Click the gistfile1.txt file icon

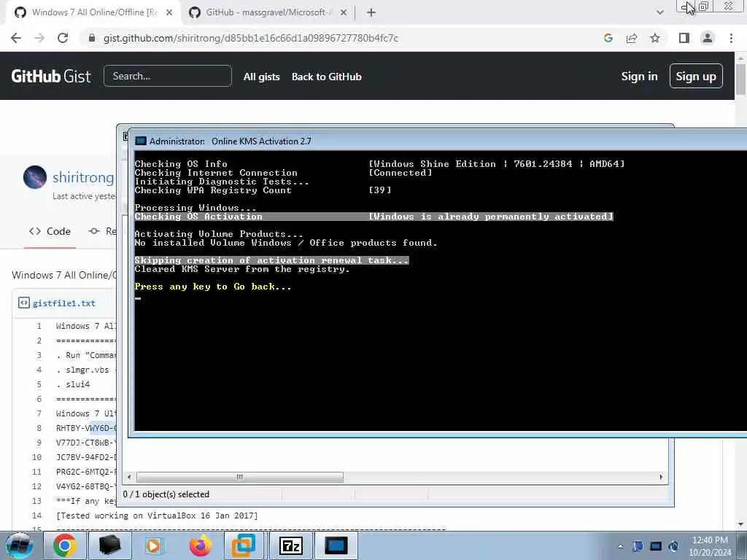click(x=24, y=303)
